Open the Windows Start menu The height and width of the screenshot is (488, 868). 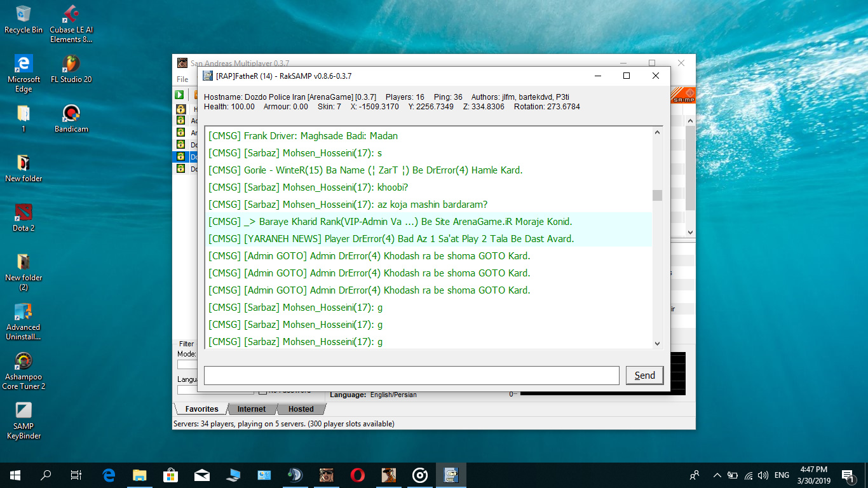tap(15, 475)
